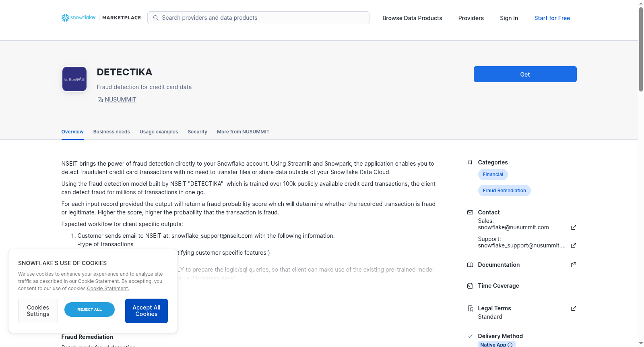Open external link icon for sales email
This screenshot has height=347, width=644.
(x=574, y=227)
